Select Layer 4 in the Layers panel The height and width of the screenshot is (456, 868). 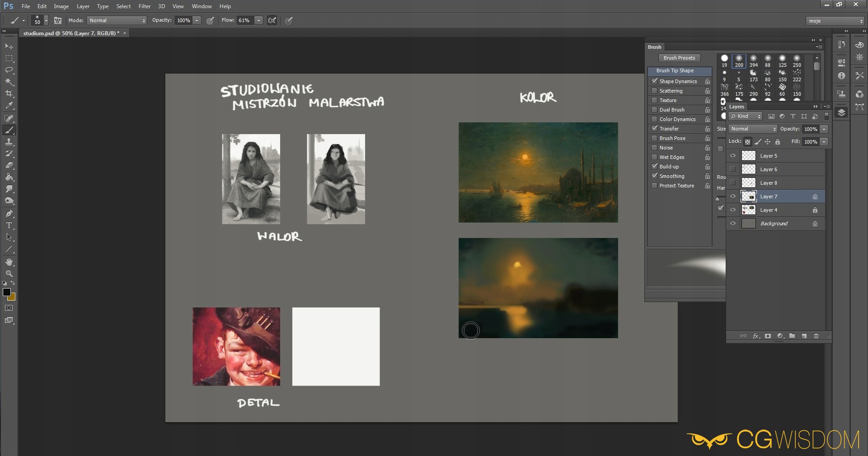click(769, 210)
